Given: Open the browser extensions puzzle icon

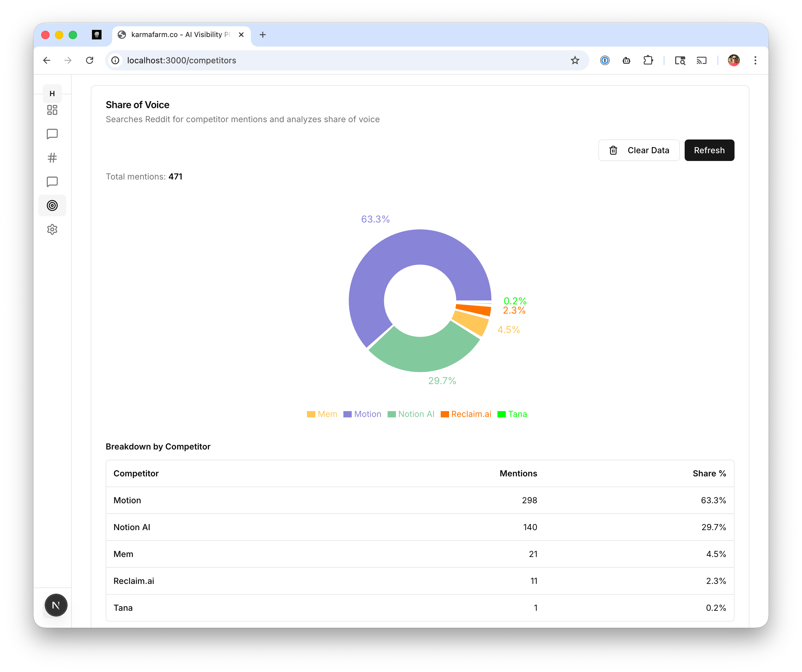Looking at the screenshot, I should click(648, 60).
